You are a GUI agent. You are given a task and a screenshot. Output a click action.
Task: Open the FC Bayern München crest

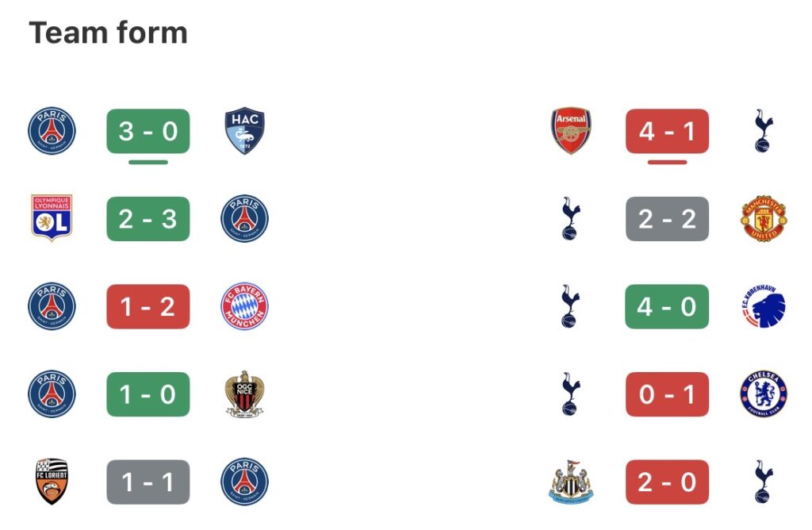click(x=244, y=306)
